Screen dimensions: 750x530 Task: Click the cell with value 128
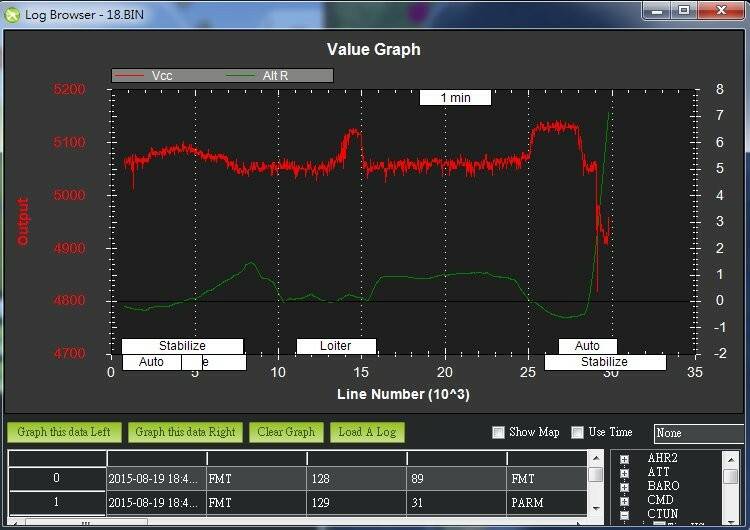tap(356, 478)
